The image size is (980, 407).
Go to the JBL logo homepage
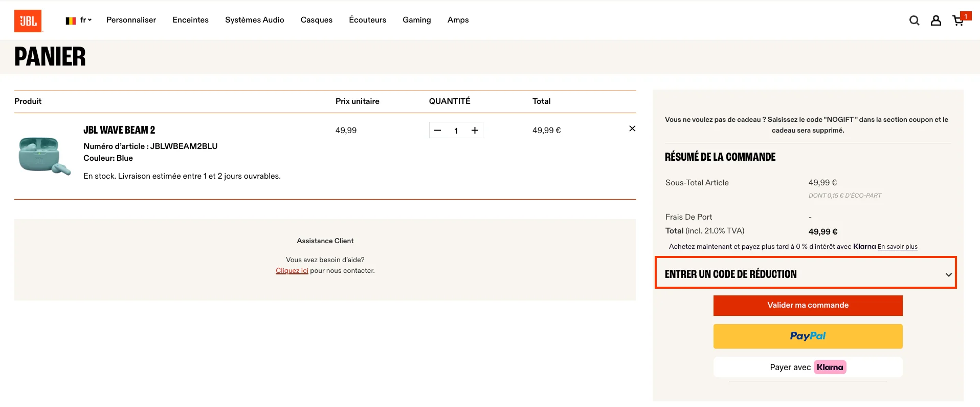(28, 21)
